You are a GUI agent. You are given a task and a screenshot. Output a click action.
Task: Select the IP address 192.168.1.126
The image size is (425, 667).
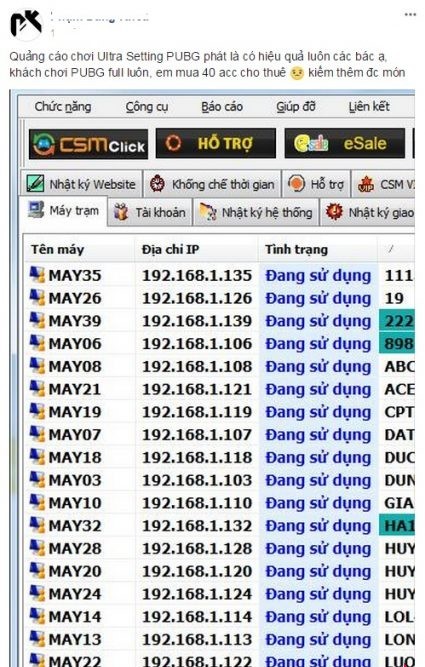(x=197, y=298)
